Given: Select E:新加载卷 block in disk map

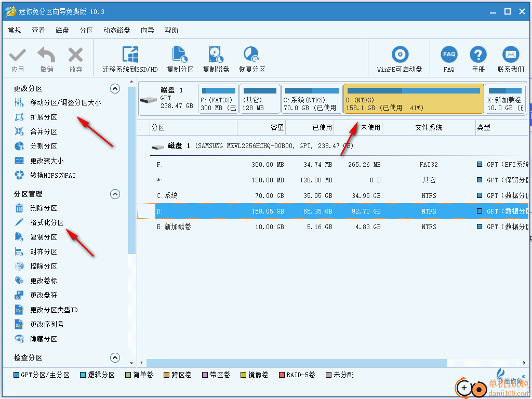Looking at the screenshot, I should 505,99.
